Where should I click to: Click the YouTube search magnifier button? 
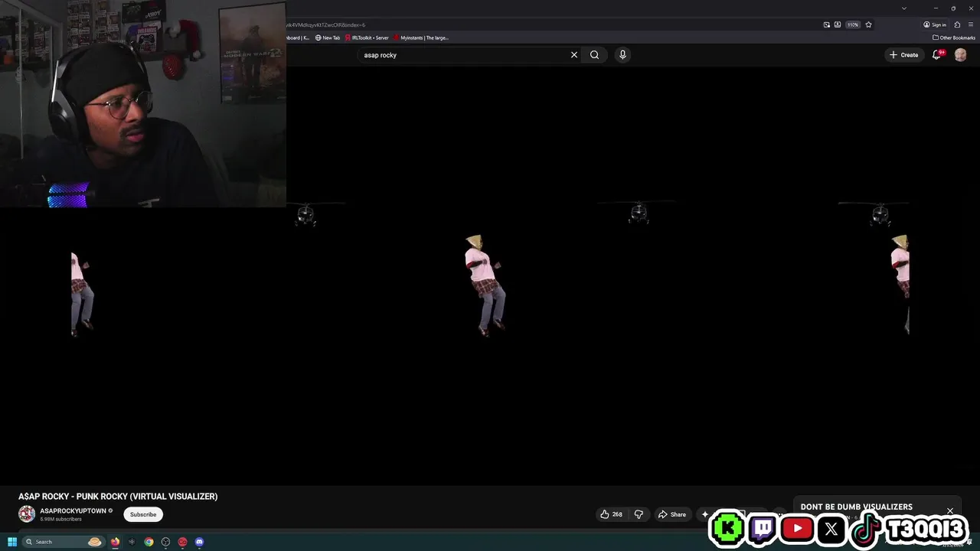point(594,55)
